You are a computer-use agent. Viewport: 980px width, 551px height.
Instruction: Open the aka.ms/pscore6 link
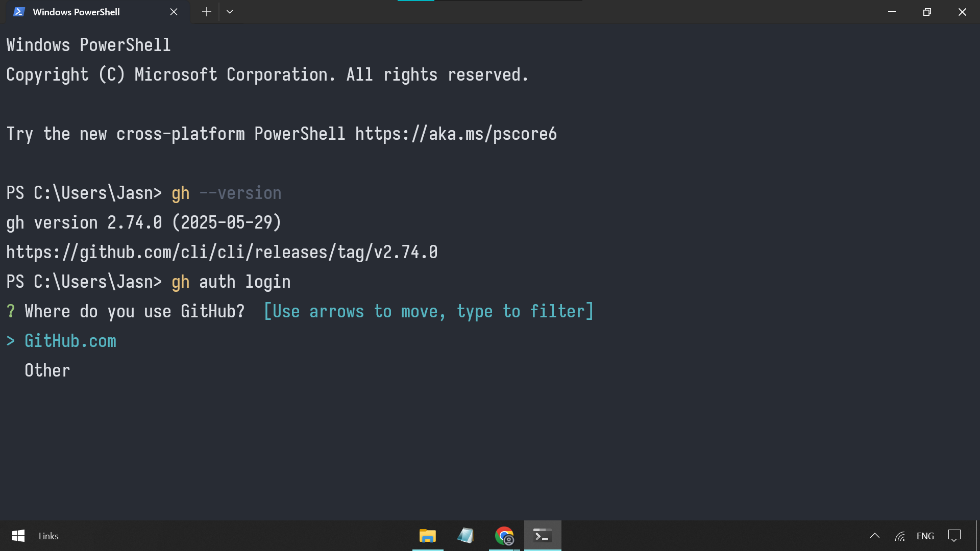[456, 134]
